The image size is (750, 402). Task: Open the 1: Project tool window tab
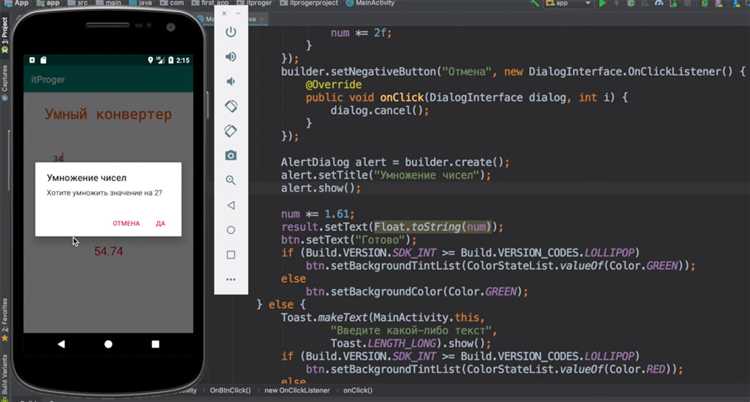pos(4,35)
